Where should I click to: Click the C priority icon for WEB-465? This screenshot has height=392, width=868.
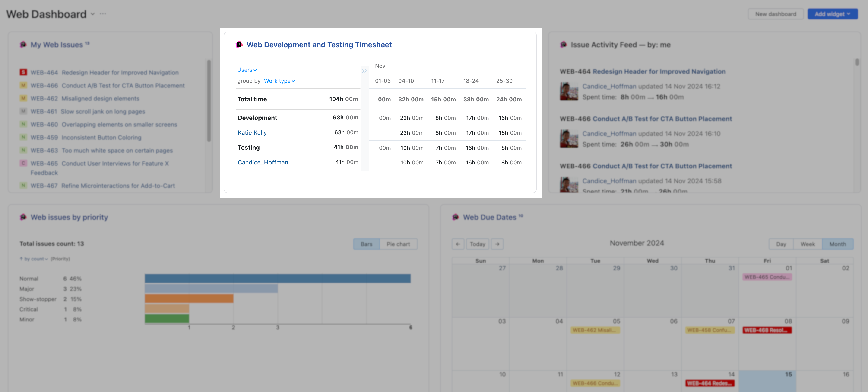pos(23,163)
